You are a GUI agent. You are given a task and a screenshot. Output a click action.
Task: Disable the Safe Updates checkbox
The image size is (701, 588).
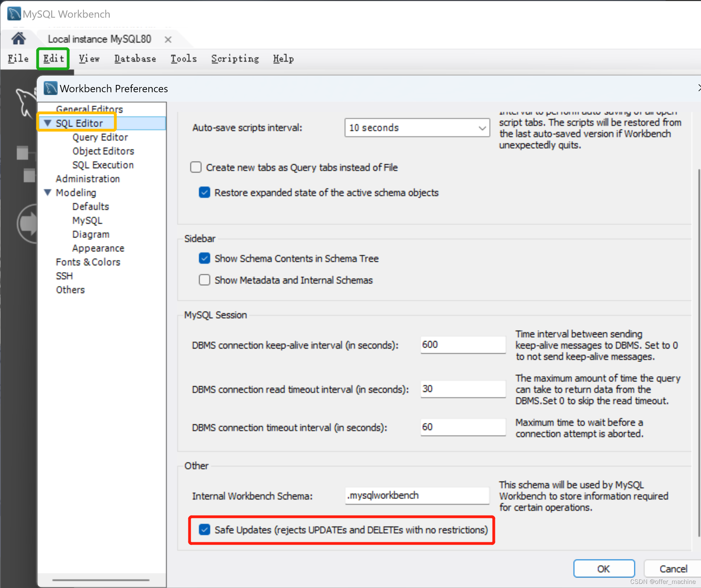tap(204, 529)
